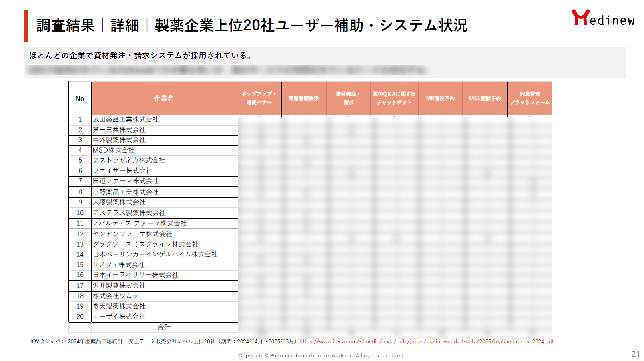Click the page number 21
The height and width of the screenshot is (361, 644).
click(635, 354)
